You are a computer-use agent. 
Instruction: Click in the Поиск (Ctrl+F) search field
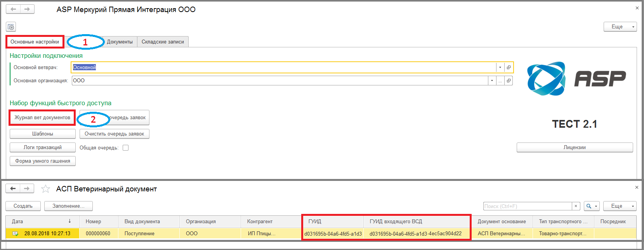pyautogui.click(x=528, y=206)
